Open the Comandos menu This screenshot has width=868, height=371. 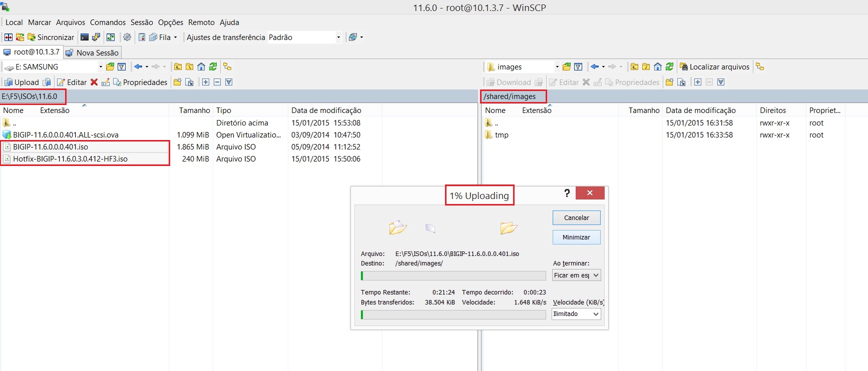[108, 22]
